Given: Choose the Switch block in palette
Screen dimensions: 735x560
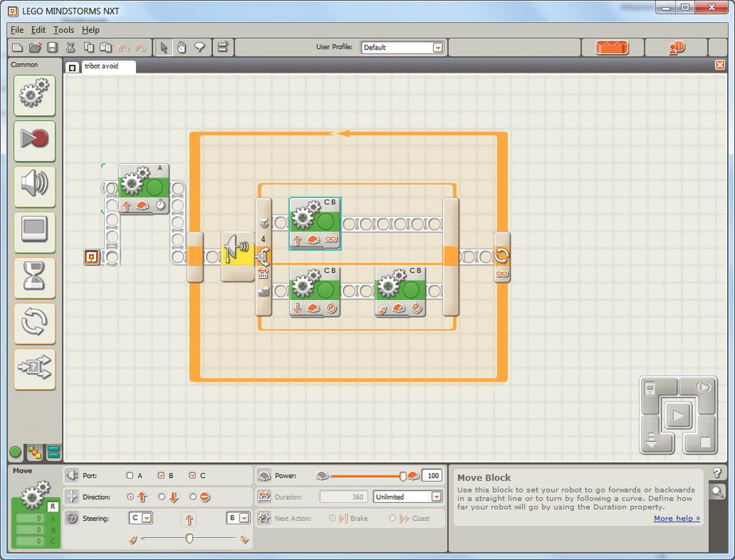Looking at the screenshot, I should pos(34,368).
